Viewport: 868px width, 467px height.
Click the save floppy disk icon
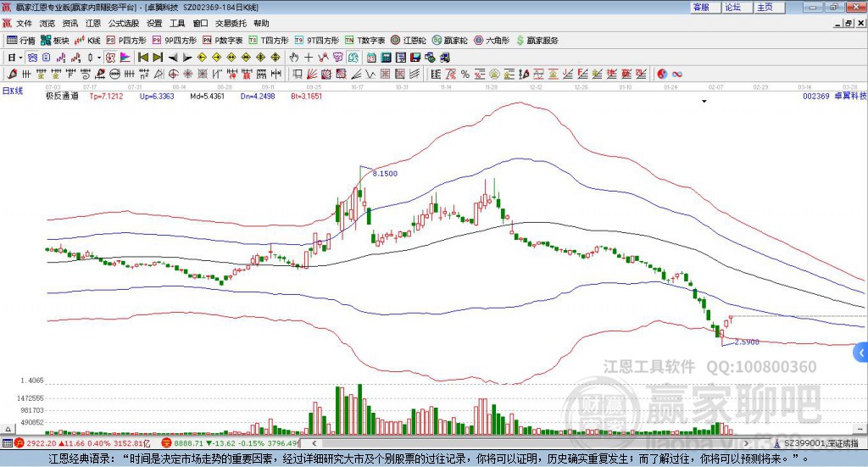point(415,58)
